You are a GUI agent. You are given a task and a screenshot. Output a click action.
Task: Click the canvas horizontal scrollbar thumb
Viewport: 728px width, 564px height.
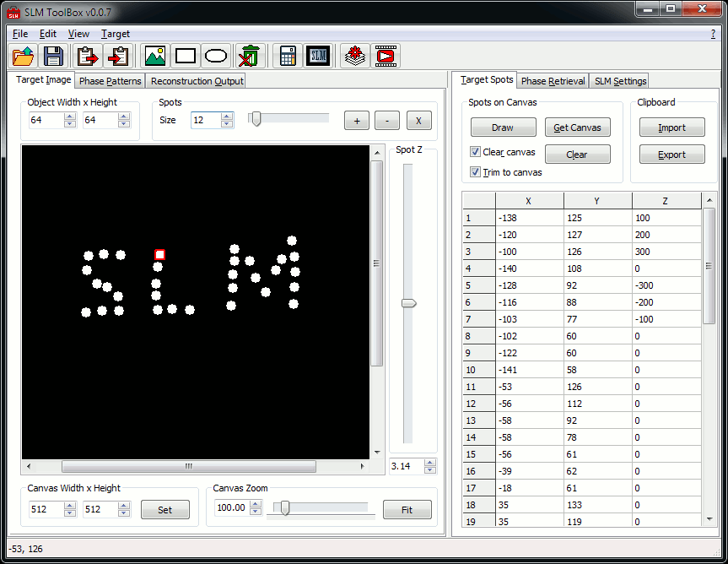point(189,466)
